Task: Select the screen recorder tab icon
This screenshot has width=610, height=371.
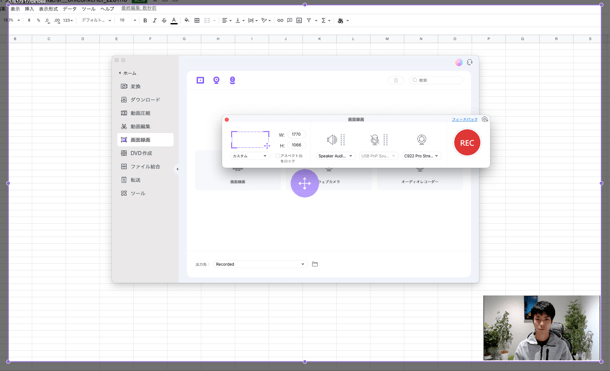Action: [x=200, y=80]
